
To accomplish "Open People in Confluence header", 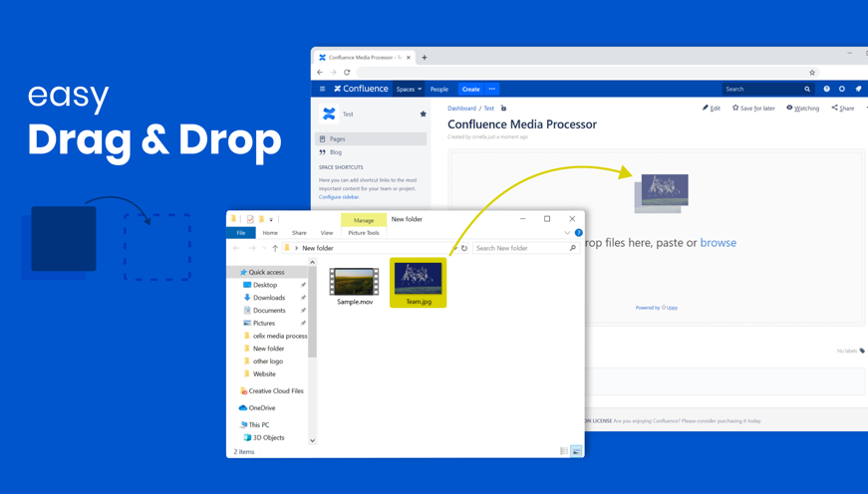I will coord(438,89).
